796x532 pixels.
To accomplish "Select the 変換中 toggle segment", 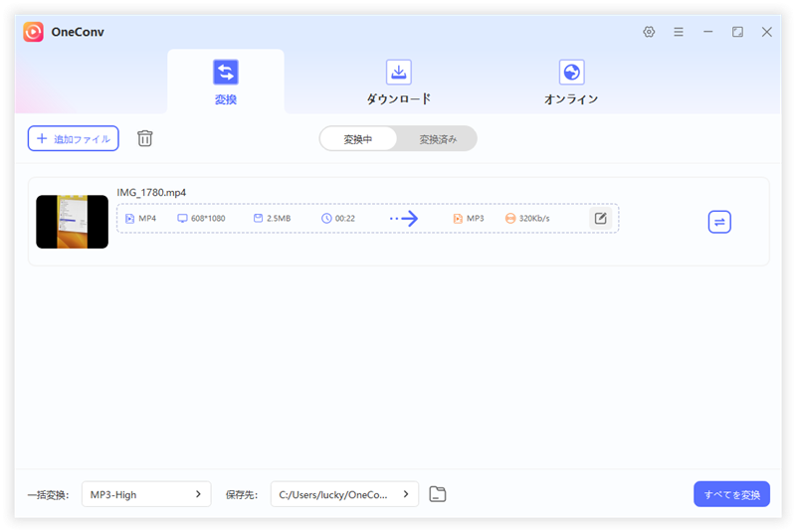I will point(358,139).
